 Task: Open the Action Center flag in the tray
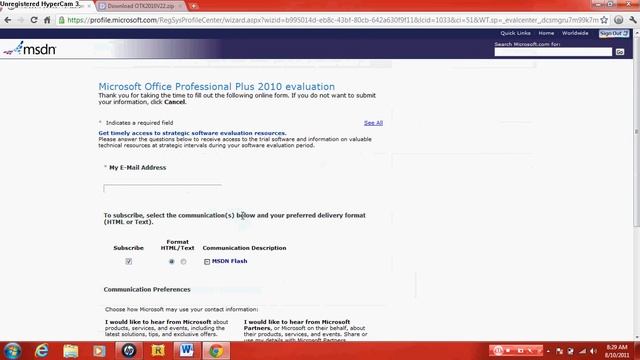(x=560, y=351)
